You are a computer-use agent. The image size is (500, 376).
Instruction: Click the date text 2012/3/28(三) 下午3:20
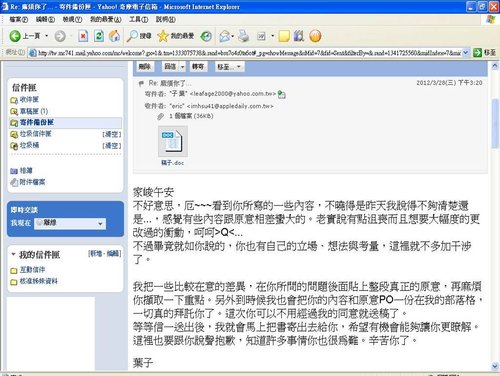click(x=449, y=83)
